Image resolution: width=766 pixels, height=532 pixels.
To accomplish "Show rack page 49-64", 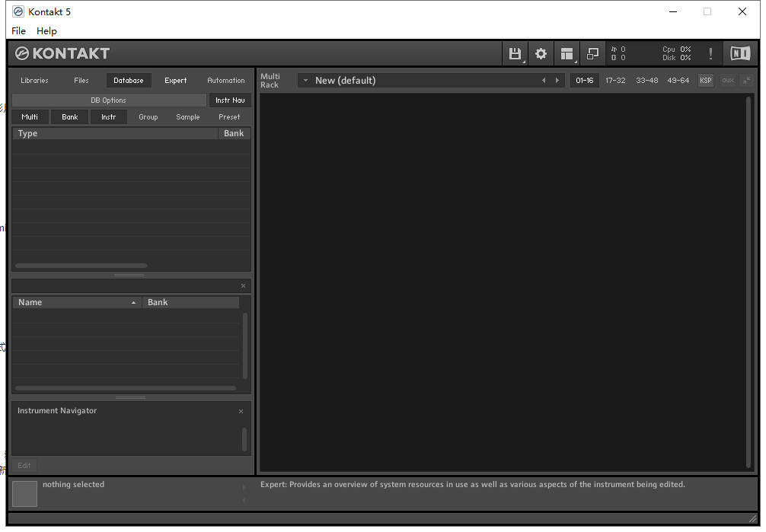I will pos(678,81).
